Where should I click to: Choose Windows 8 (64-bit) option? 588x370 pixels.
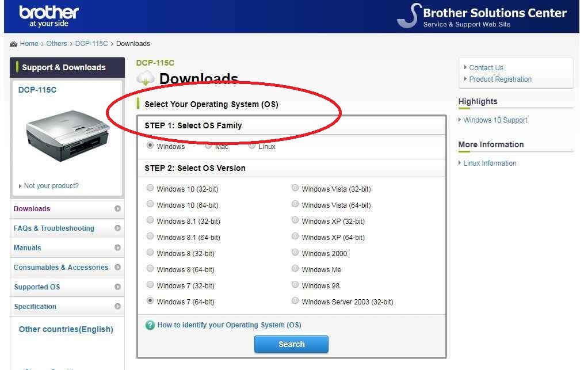pos(150,268)
